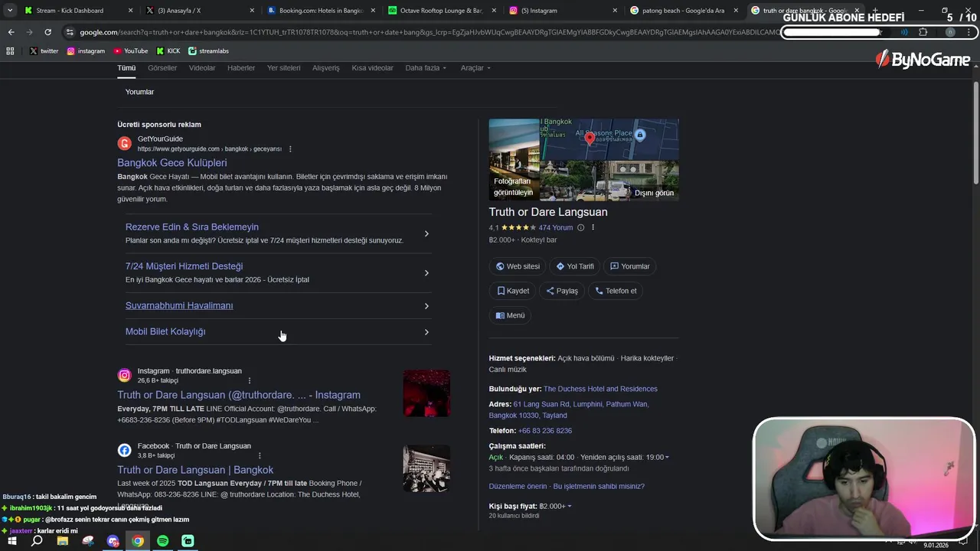Screen dimensions: 980x551
Task: Click the Yol Tarifi directions button
Action: pos(575,266)
